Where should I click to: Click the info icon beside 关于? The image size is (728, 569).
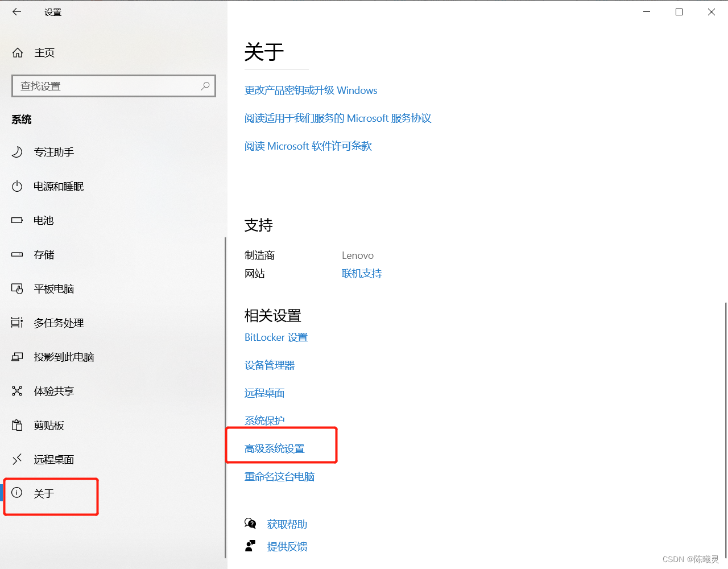(x=17, y=493)
